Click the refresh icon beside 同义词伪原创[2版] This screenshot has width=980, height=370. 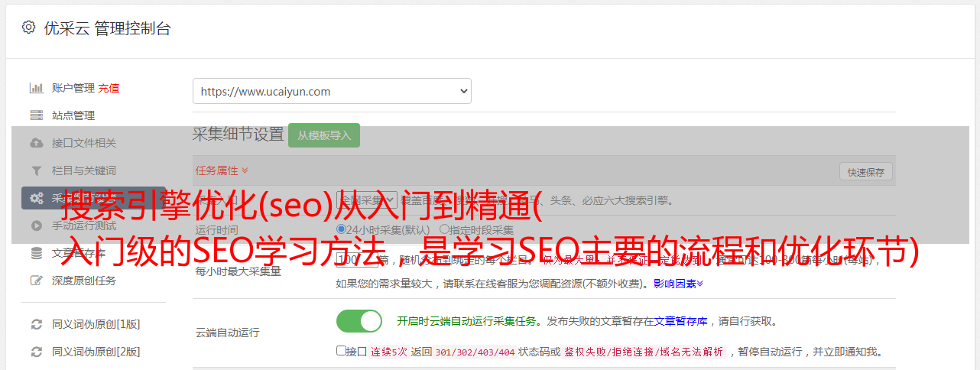pos(36,352)
